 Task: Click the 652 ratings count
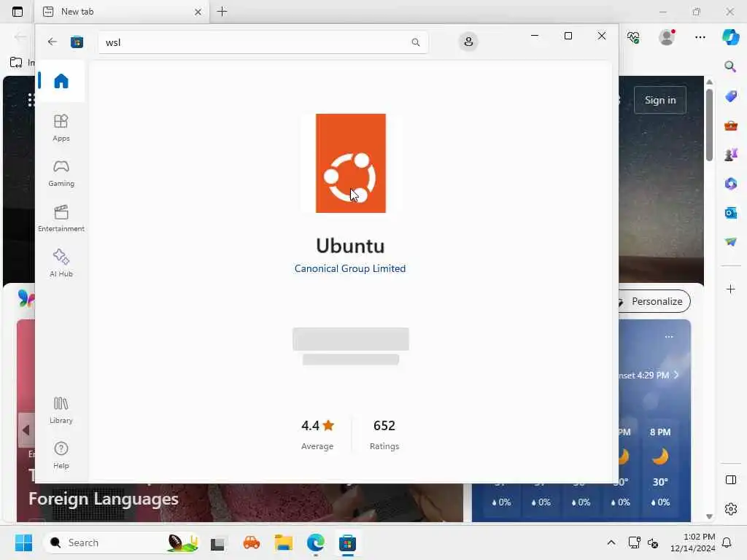click(x=384, y=425)
